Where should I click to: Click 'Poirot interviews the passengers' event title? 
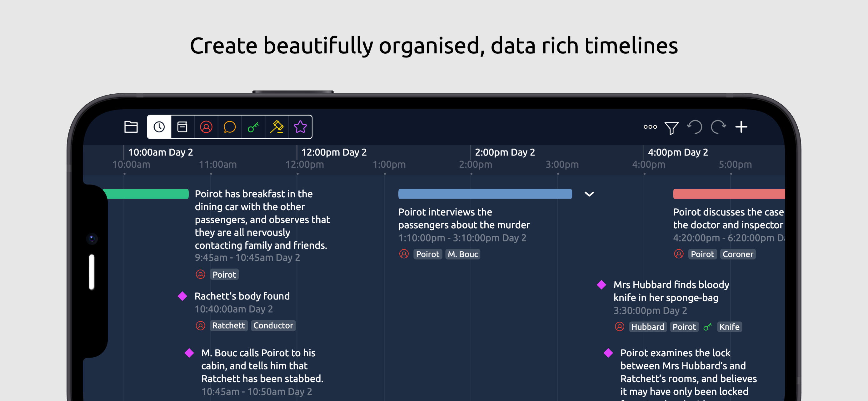(x=464, y=219)
